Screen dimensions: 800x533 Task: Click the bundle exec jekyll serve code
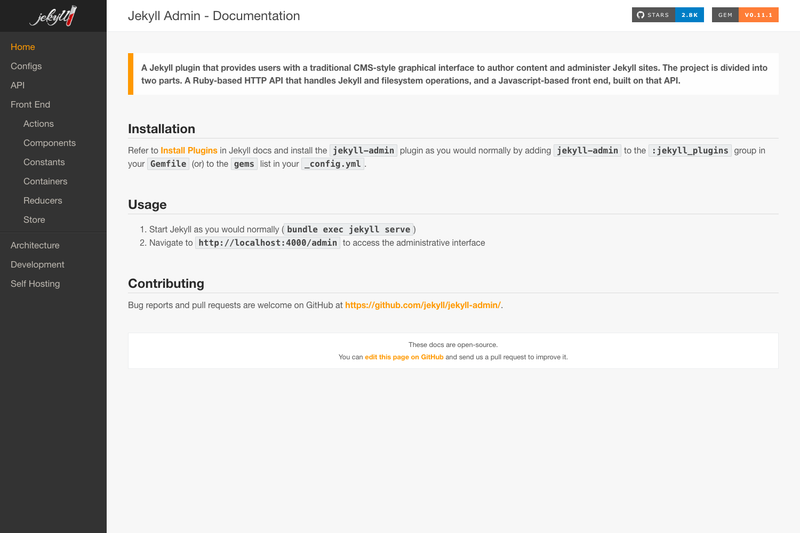tap(348, 230)
